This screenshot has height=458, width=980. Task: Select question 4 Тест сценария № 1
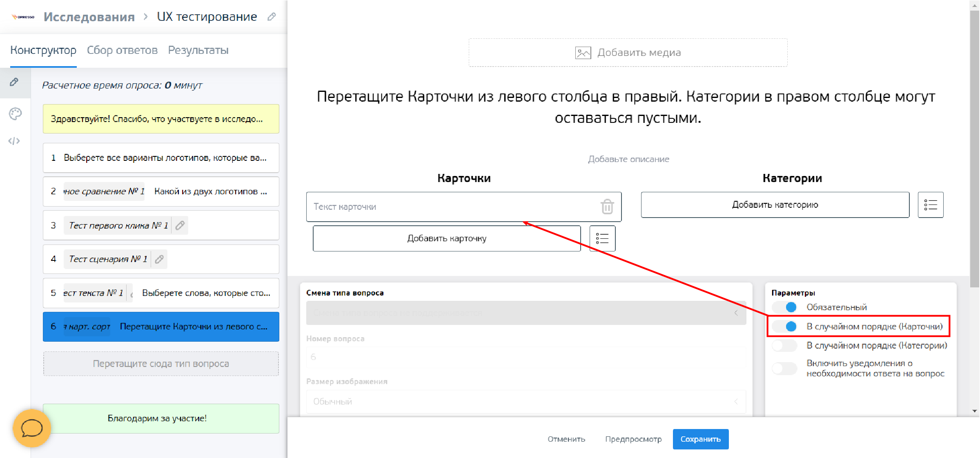pyautogui.click(x=161, y=259)
